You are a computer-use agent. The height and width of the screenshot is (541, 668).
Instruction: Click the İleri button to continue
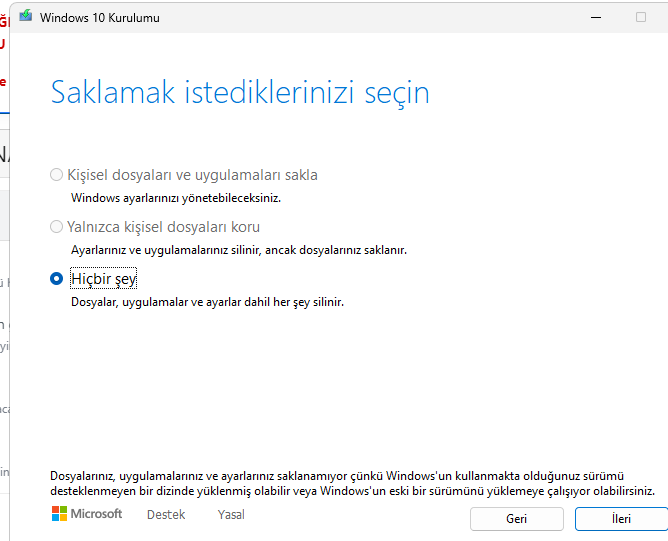pos(621,519)
